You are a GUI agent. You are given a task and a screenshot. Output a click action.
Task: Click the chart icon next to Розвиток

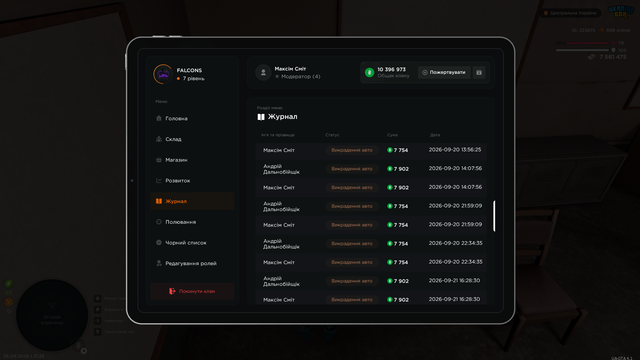click(159, 180)
